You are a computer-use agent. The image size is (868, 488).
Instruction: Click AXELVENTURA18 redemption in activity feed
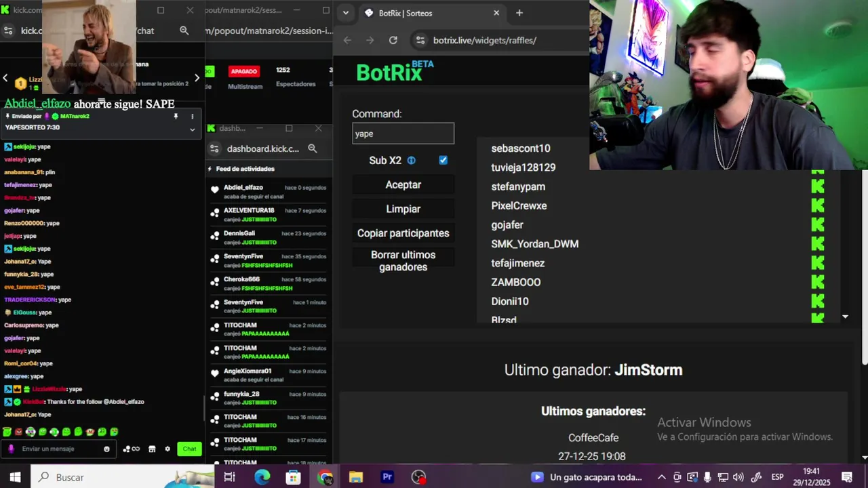(x=269, y=214)
